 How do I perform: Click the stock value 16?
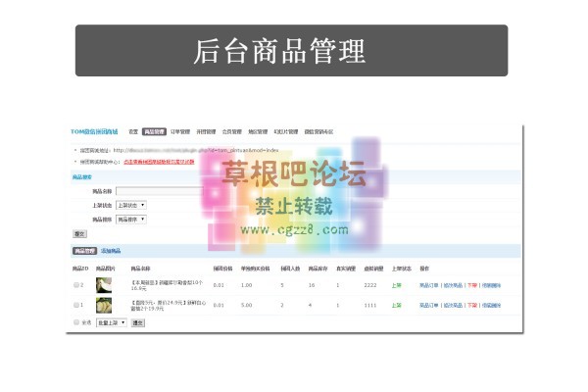click(312, 285)
